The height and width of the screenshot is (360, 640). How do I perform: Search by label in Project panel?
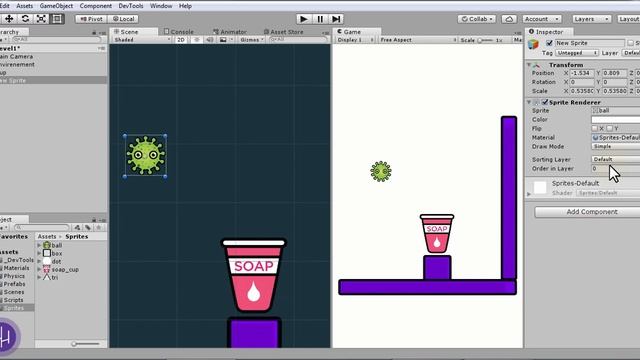point(88,227)
